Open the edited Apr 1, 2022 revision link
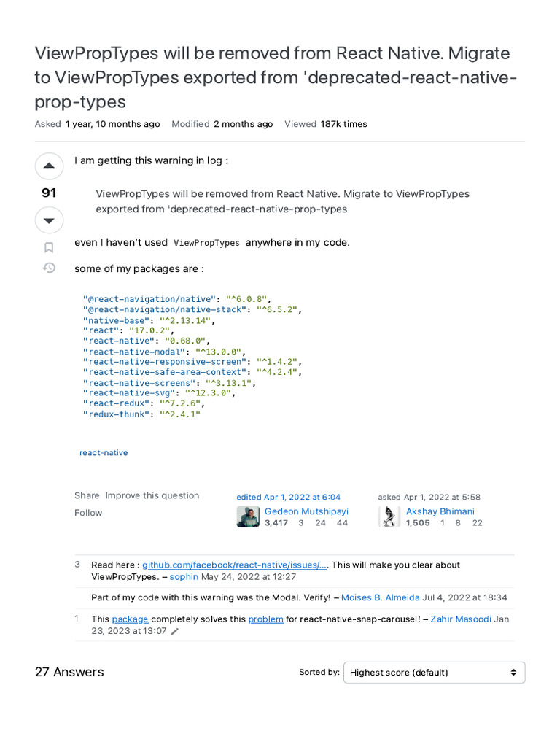The width and height of the screenshot is (560, 747). pos(288,498)
